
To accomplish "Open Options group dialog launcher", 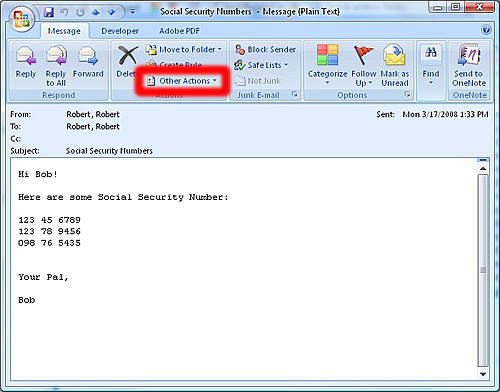I will 408,94.
